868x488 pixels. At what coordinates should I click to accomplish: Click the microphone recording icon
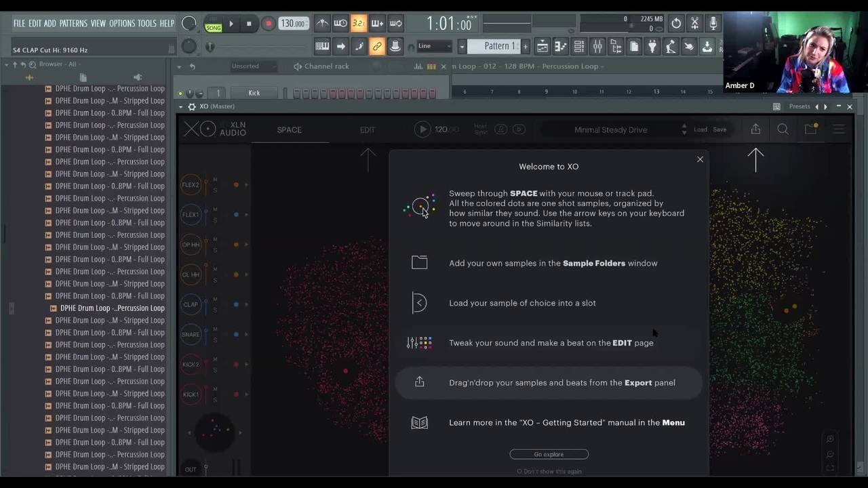[713, 24]
